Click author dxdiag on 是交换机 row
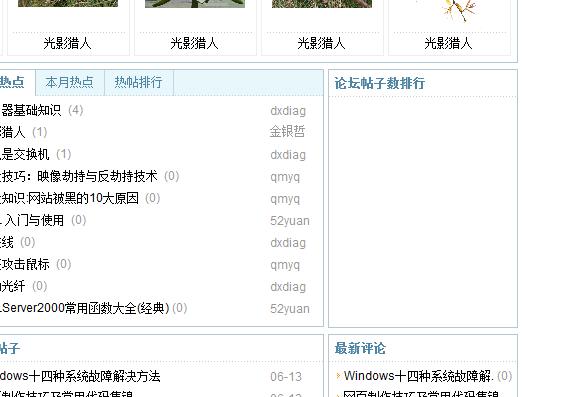The image size is (564, 397). click(288, 155)
